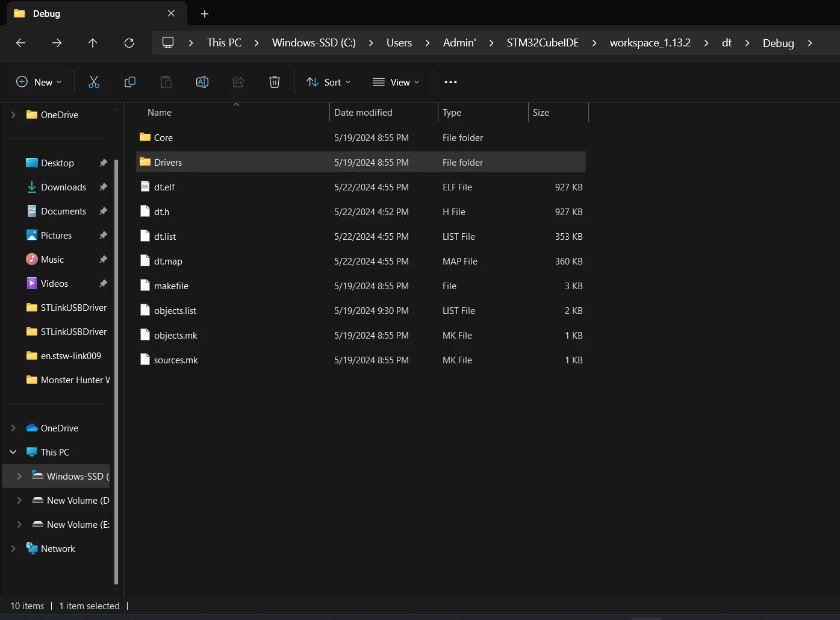This screenshot has width=840, height=620.
Task: Open Pictures in quick access
Action: coord(49,235)
